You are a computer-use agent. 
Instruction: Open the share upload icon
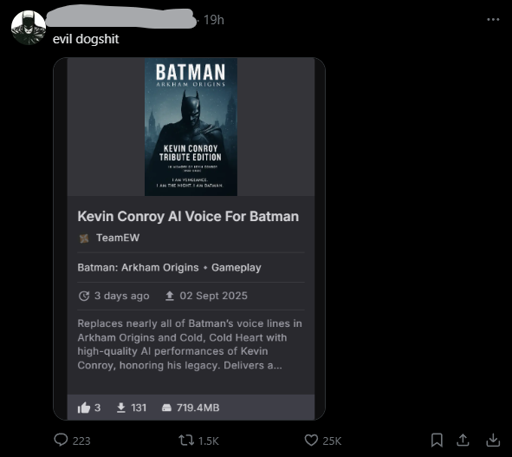pos(463,440)
